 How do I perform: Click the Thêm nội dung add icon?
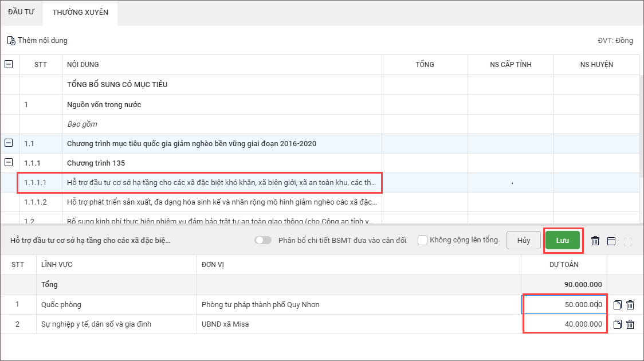(x=11, y=41)
